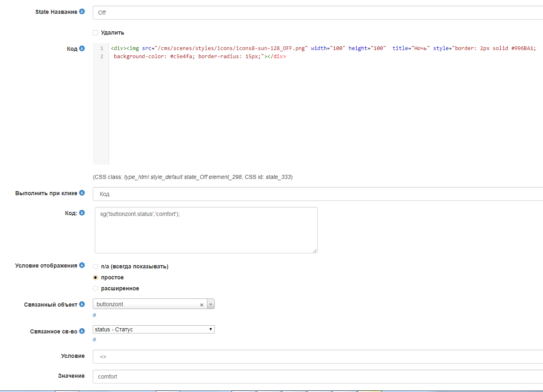Focus the Значение field containing 'comfort'
The image size is (543, 392).
(317, 377)
